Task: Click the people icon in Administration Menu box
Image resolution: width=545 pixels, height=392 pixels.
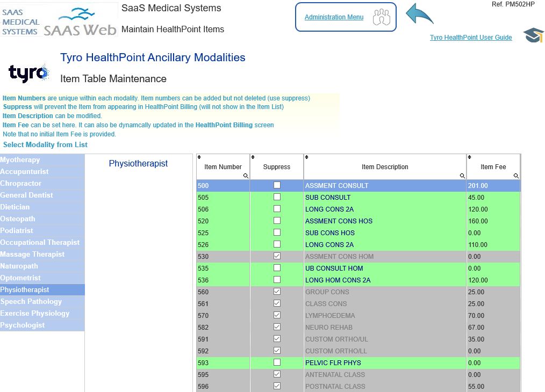Action: click(x=382, y=17)
